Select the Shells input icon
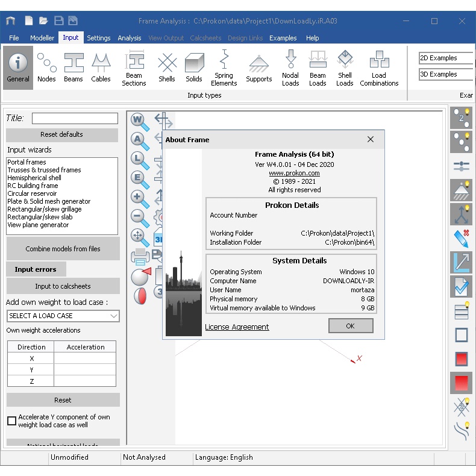This screenshot has height=476, width=476. tap(167, 67)
